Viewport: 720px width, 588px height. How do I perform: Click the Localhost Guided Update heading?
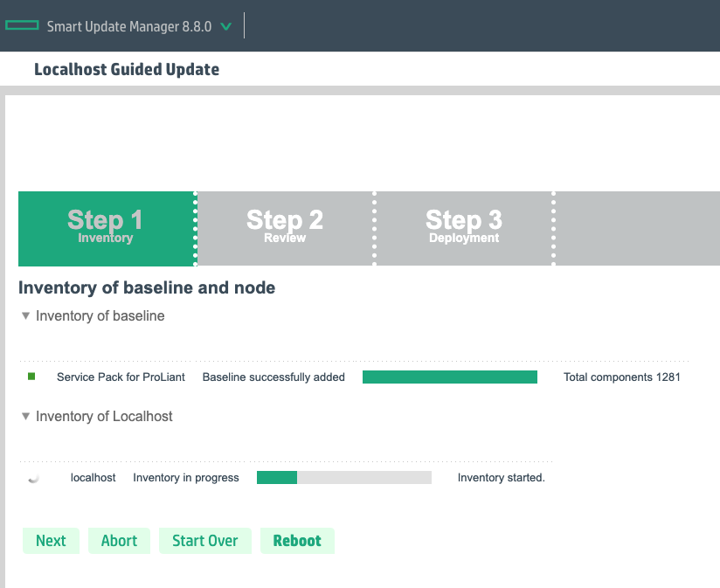click(x=127, y=69)
